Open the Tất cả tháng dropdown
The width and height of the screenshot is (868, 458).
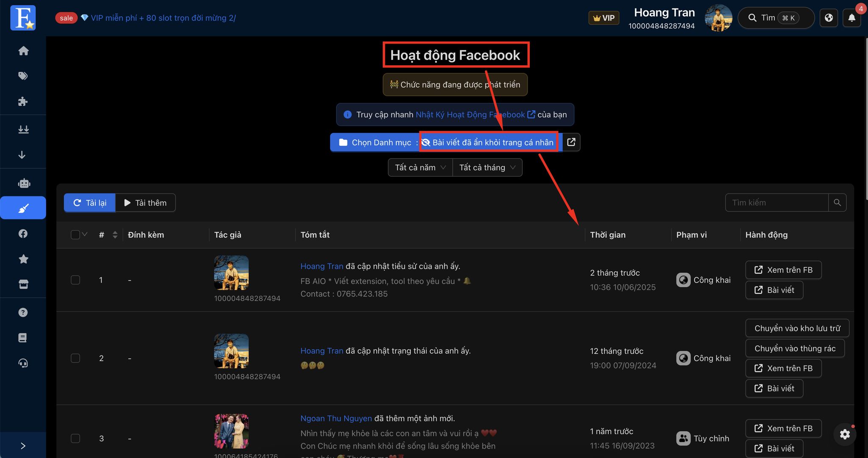(x=487, y=167)
